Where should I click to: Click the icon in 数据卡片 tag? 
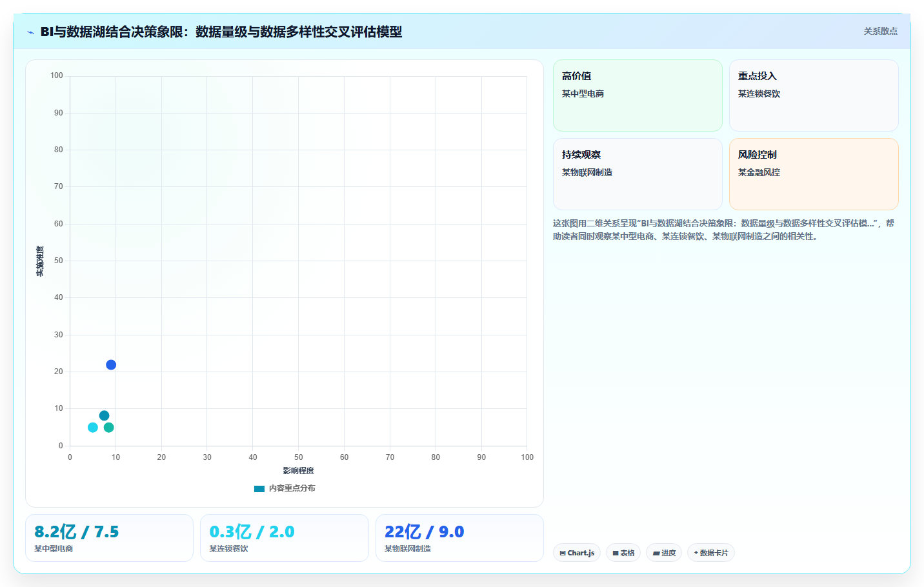pyautogui.click(x=696, y=553)
